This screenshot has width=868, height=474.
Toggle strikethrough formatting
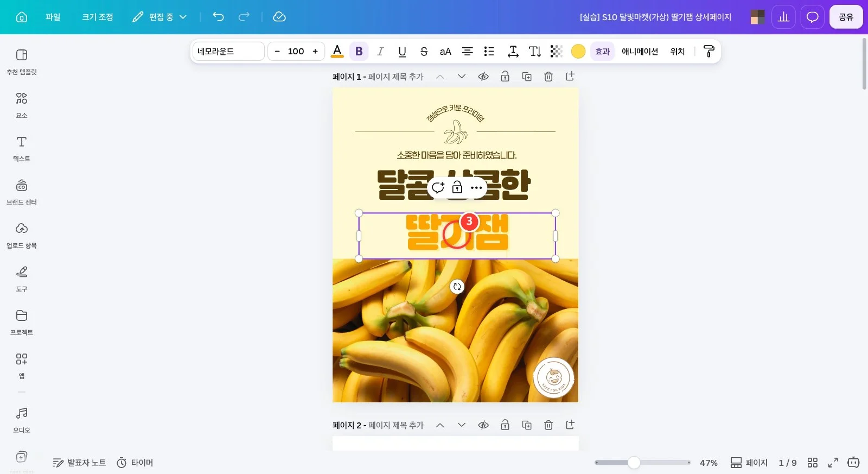(x=424, y=51)
